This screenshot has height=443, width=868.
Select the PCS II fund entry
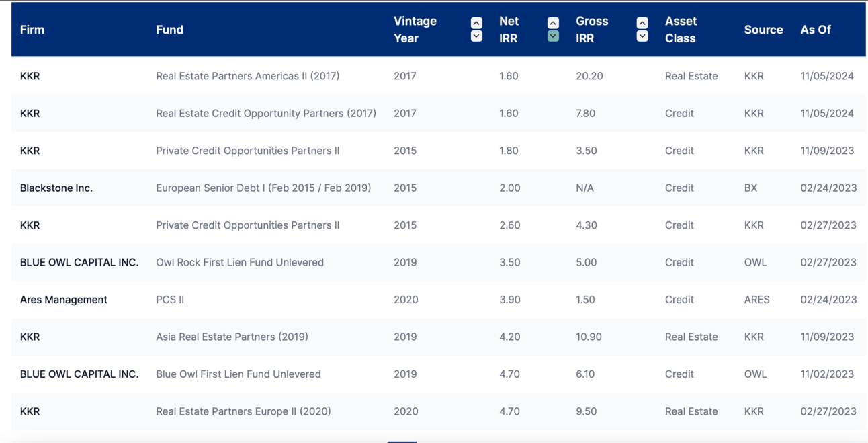pyautogui.click(x=170, y=300)
